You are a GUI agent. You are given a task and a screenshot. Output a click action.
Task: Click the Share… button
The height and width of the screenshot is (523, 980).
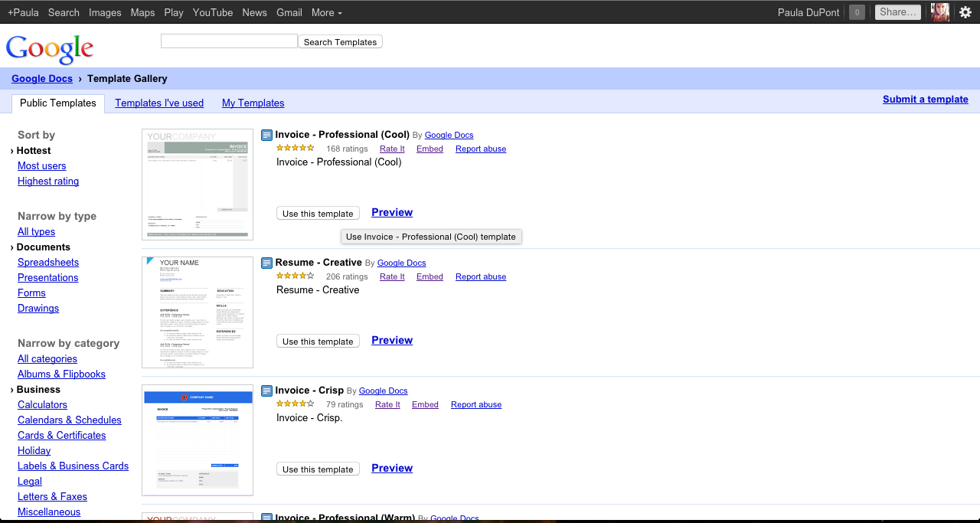(x=897, y=12)
